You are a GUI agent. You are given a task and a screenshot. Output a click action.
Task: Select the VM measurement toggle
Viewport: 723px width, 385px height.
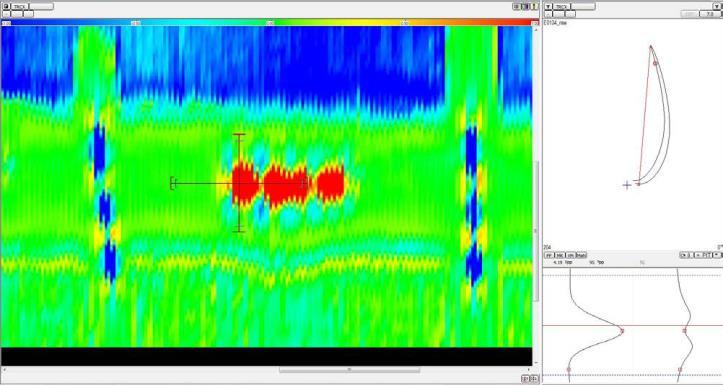click(570, 255)
